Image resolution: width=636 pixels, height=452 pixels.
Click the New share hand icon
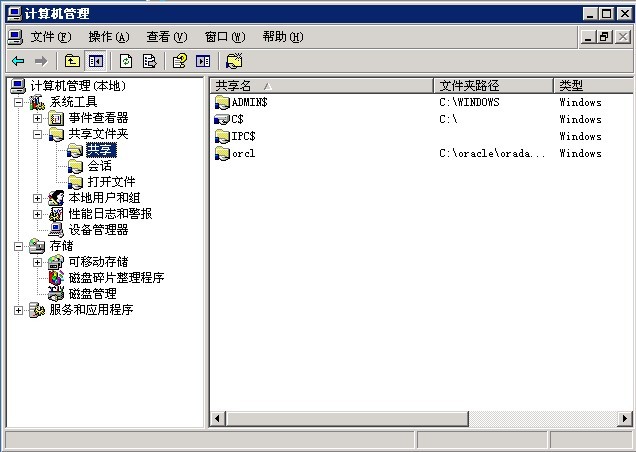pos(234,61)
